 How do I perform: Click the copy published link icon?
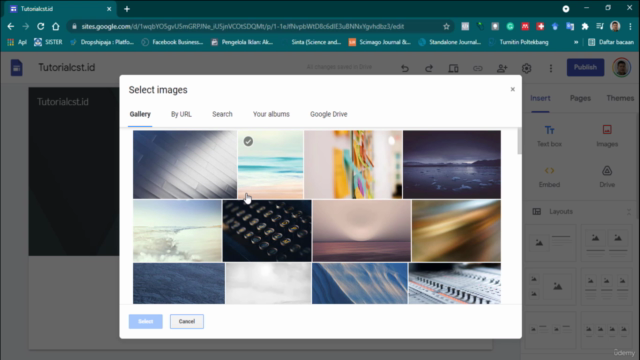click(478, 68)
